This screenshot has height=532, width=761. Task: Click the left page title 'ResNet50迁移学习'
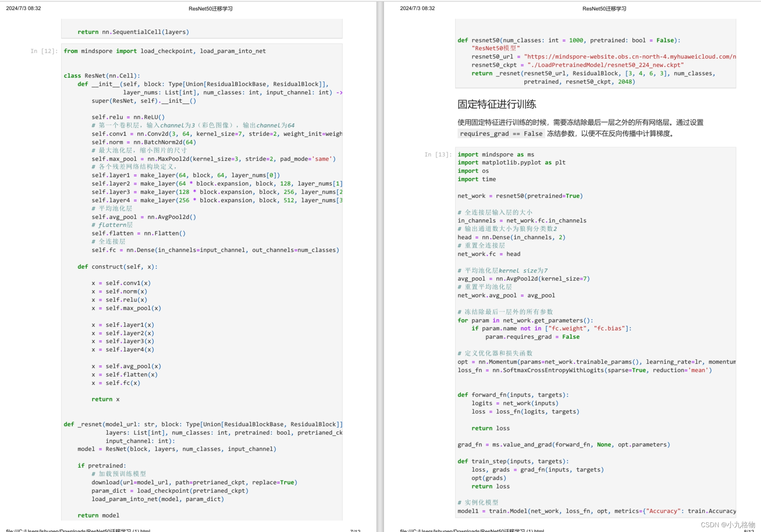pos(211,8)
